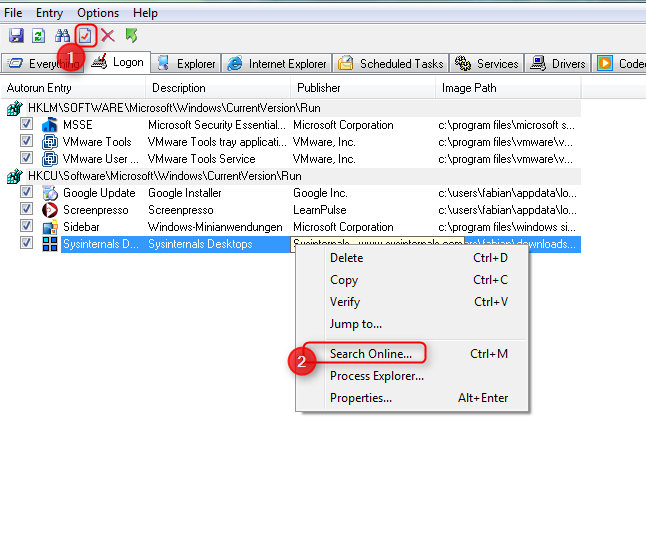Viewport: 646px width, 550px height.
Task: Click the Properties checkmark toolbar icon
Action: click(85, 36)
